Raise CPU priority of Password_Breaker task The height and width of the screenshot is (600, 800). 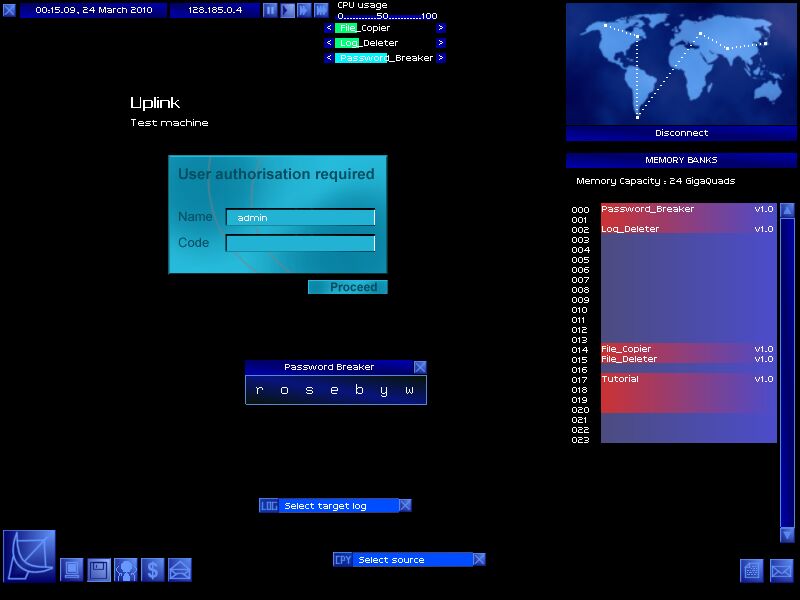[441, 58]
